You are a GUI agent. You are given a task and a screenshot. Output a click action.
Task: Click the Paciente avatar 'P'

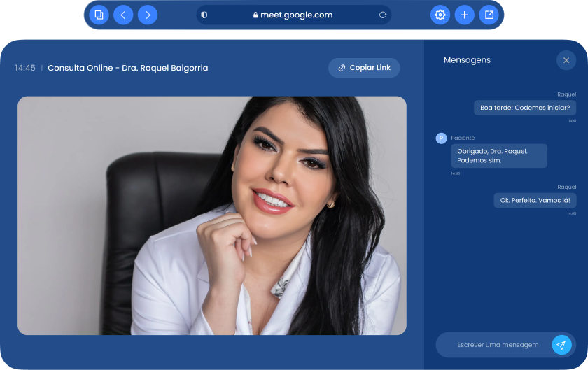click(441, 138)
